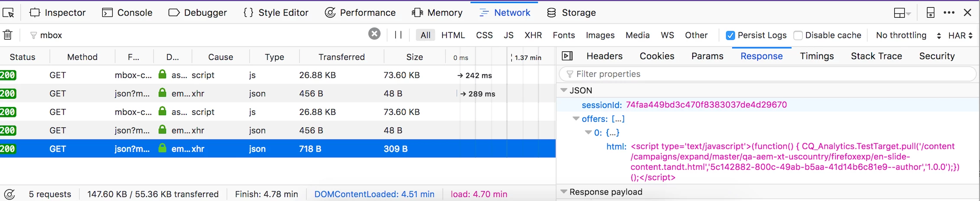Click the Filter properties input field

point(767,74)
